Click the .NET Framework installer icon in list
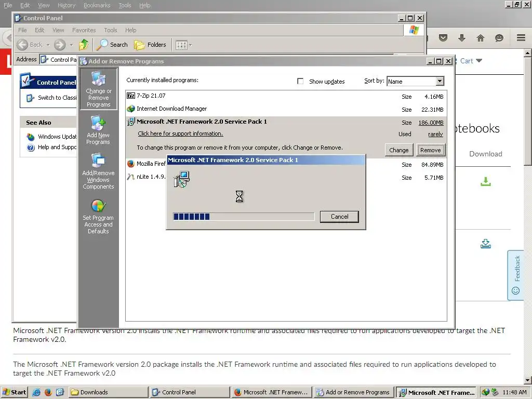 tap(130, 122)
